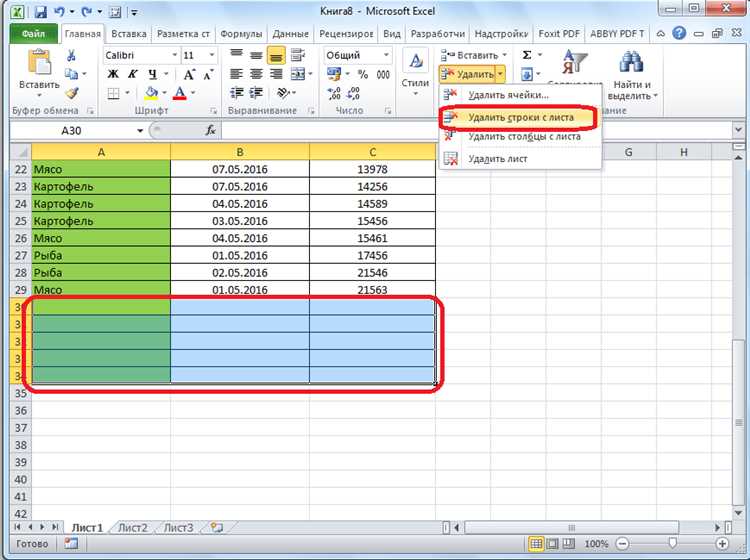Click the insert new sheet icon
The height and width of the screenshot is (560, 750).
(217, 527)
